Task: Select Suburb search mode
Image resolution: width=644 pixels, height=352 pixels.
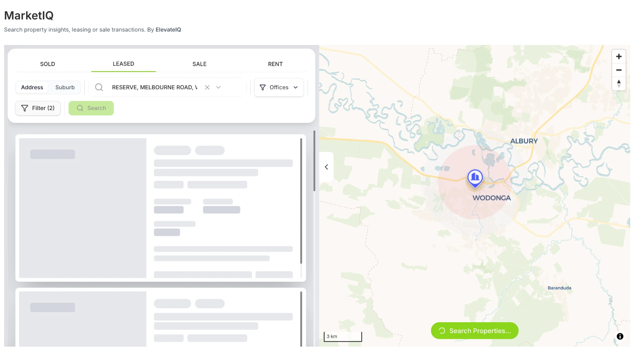Action: pos(65,87)
